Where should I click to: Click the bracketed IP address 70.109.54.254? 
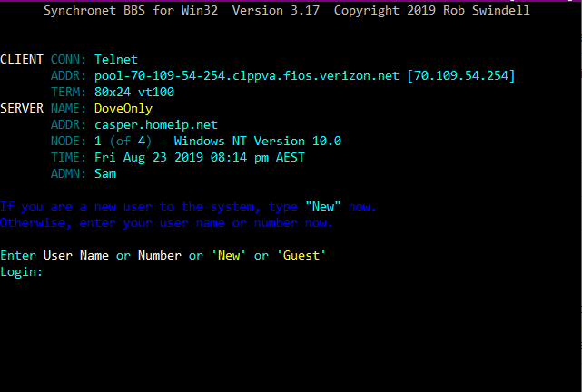[x=461, y=76]
